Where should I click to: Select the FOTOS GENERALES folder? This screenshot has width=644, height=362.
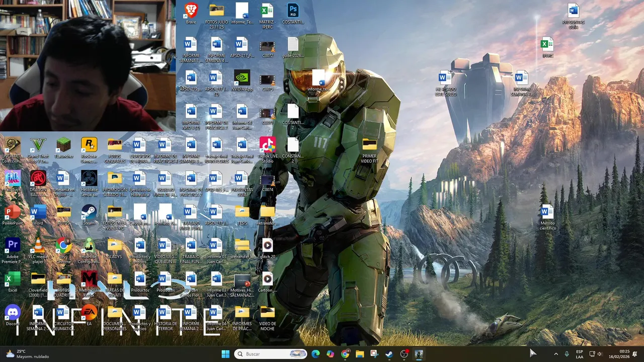point(115,150)
